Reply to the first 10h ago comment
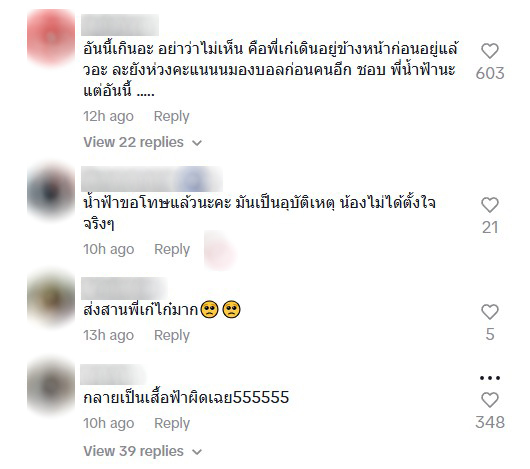The width and height of the screenshot is (530, 469). 172,249
